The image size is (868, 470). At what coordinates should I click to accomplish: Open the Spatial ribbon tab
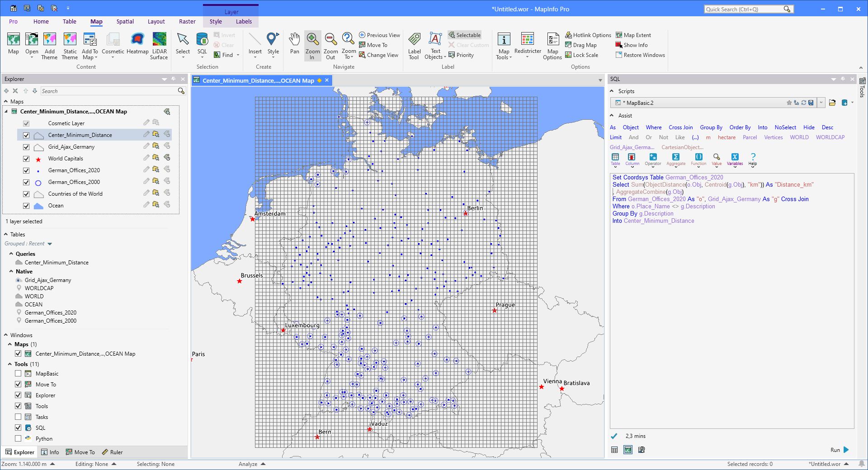pyautogui.click(x=125, y=21)
